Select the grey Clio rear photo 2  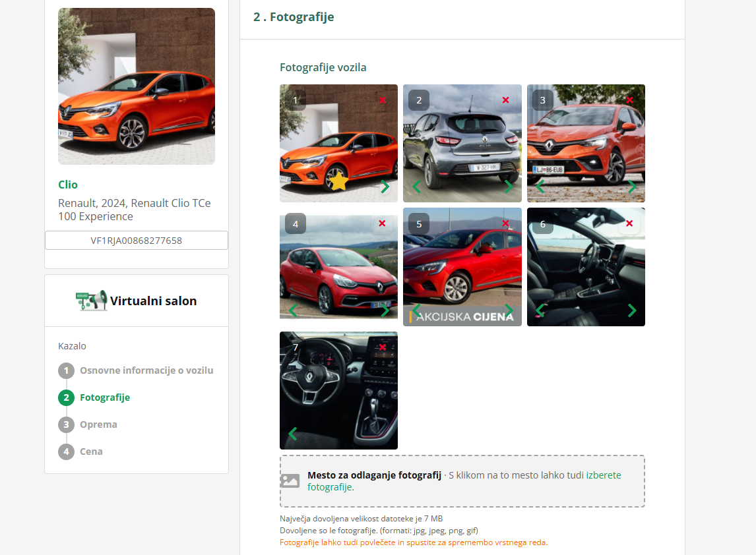[x=462, y=143]
